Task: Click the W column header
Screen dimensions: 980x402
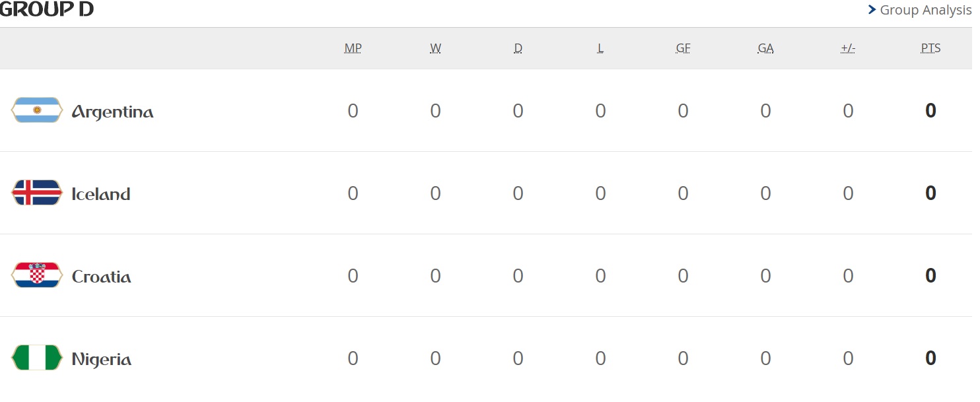Action: (435, 48)
